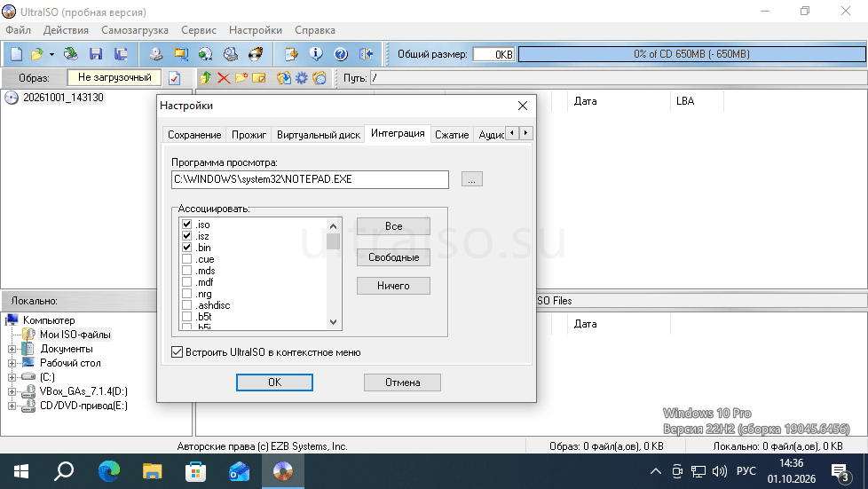
Task: Click image properties checkmark document icon
Action: click(174, 78)
